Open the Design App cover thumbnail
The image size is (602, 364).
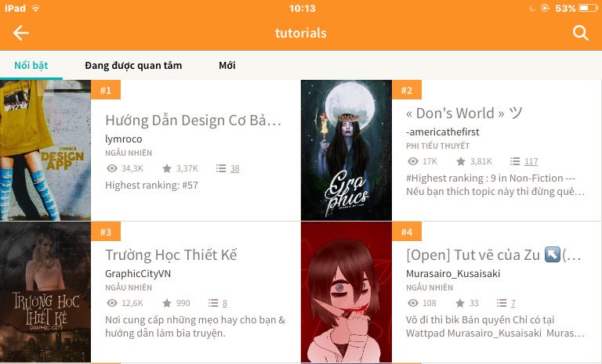click(45, 150)
